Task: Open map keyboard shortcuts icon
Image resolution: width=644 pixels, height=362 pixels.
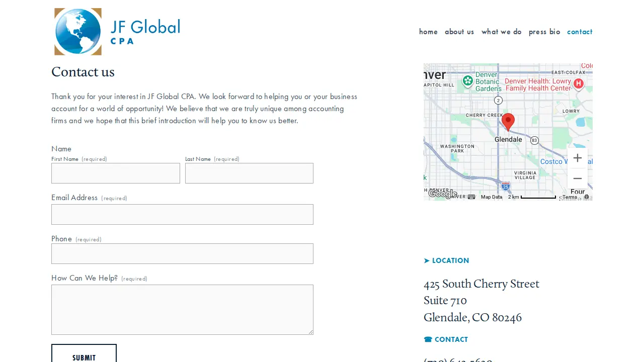Action: [471, 197]
